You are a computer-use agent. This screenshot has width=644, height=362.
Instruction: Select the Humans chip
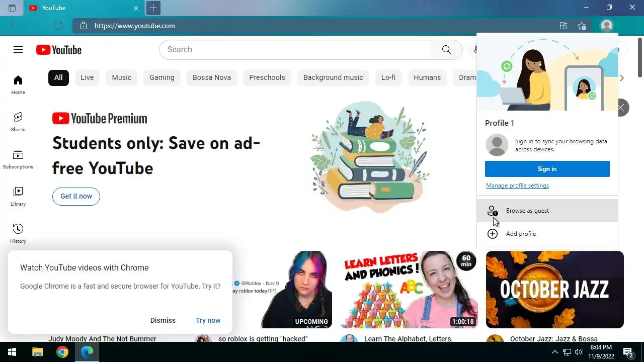pyautogui.click(x=427, y=77)
